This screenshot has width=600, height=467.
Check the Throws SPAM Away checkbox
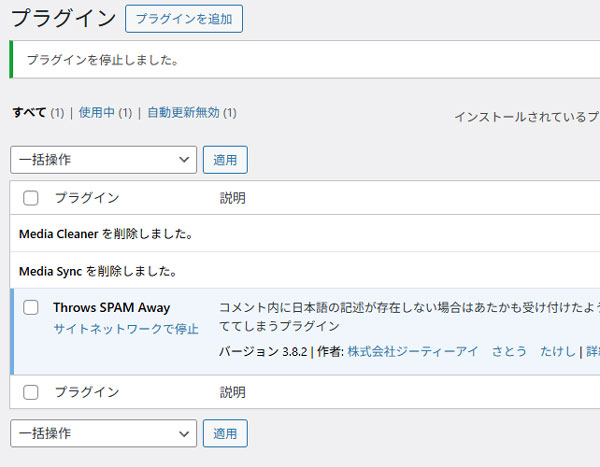click(31, 308)
